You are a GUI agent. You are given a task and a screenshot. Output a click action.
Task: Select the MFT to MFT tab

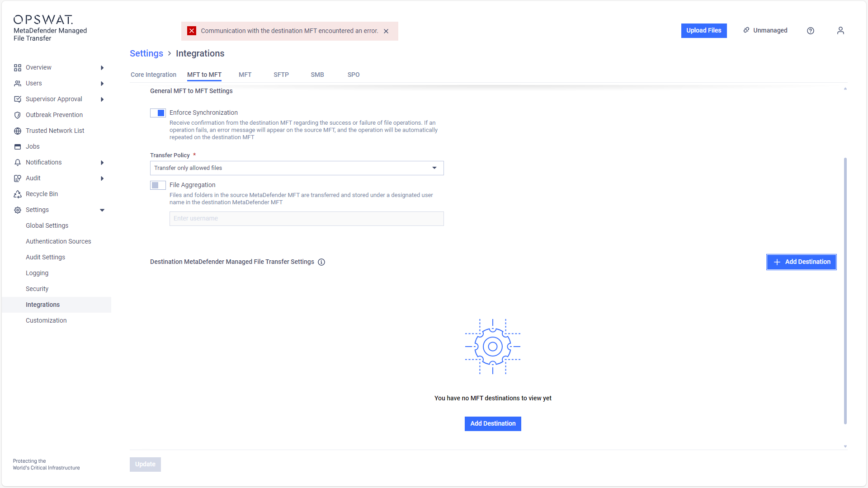pyautogui.click(x=204, y=75)
